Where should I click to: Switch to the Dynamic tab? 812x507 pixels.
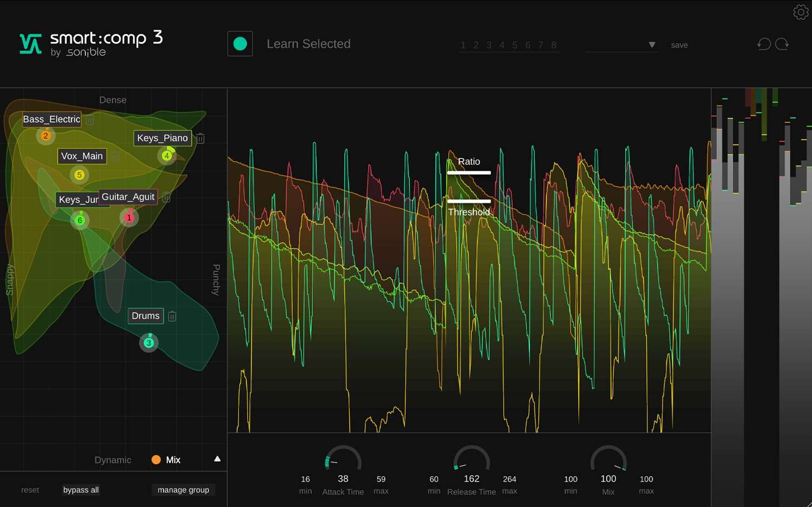(x=113, y=459)
